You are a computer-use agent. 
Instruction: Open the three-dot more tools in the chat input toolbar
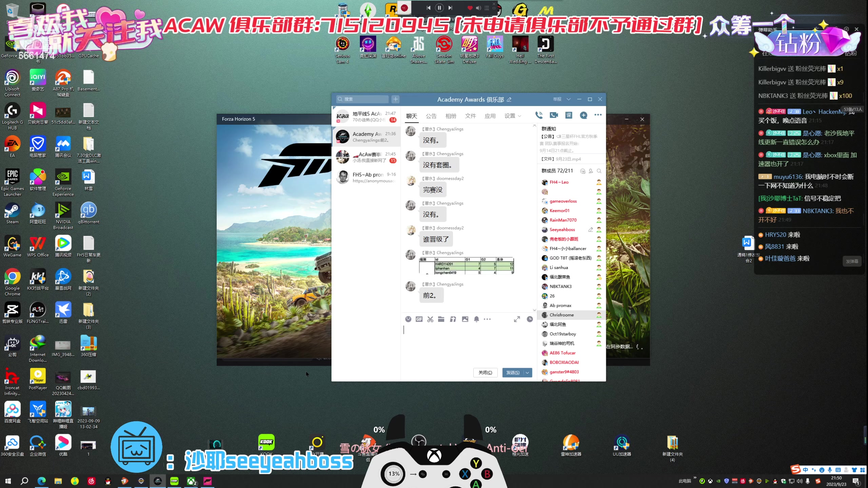[x=487, y=319]
